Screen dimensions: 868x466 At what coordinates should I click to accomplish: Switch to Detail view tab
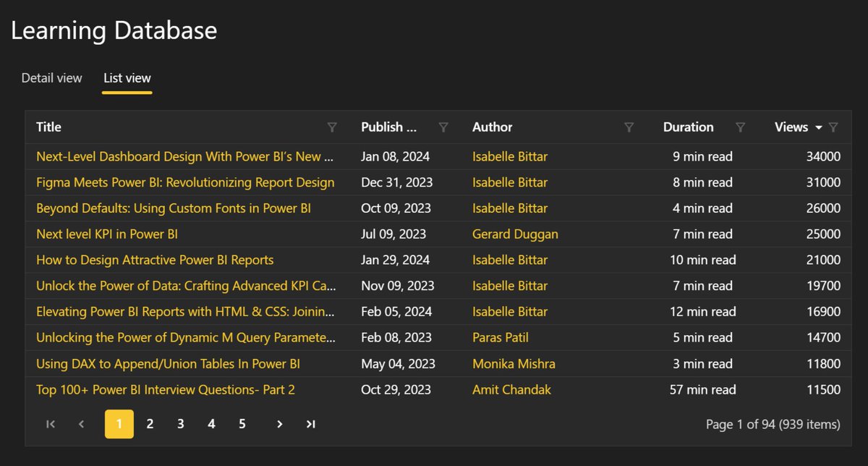pos(51,78)
